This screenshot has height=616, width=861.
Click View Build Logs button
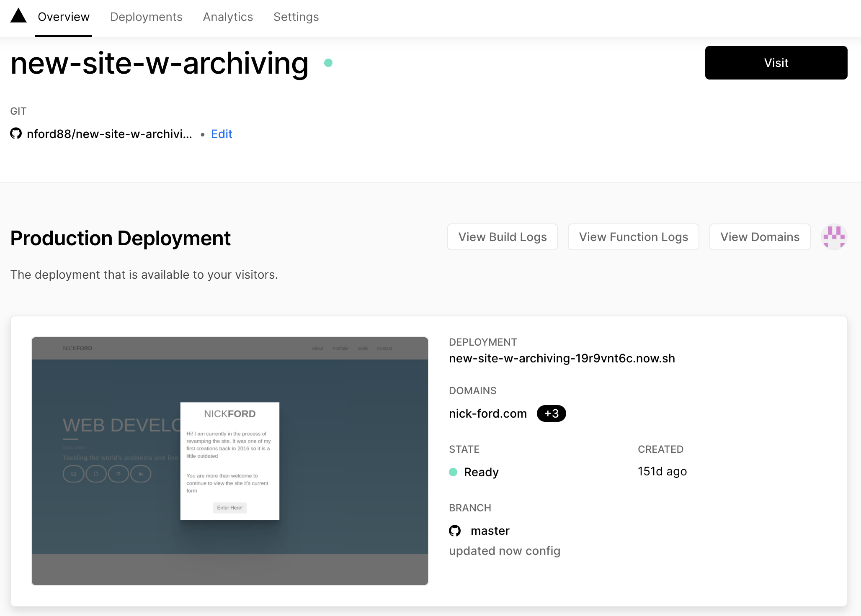503,237
